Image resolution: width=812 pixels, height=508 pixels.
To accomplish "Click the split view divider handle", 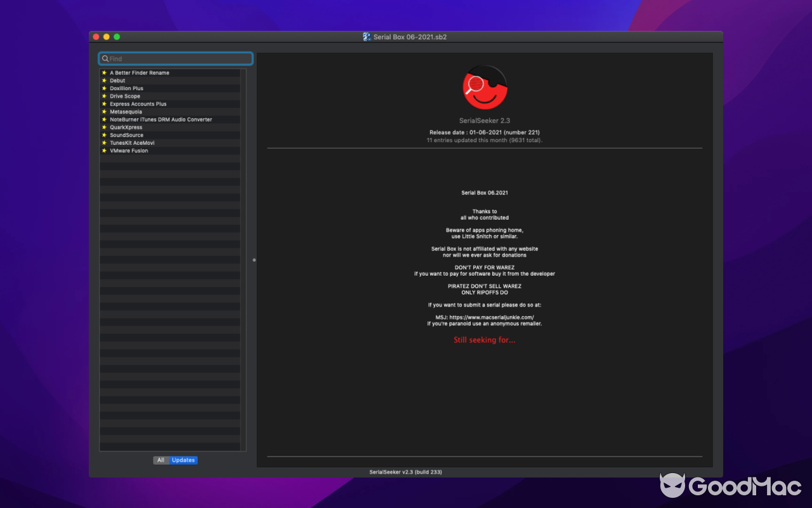I will coord(254,260).
